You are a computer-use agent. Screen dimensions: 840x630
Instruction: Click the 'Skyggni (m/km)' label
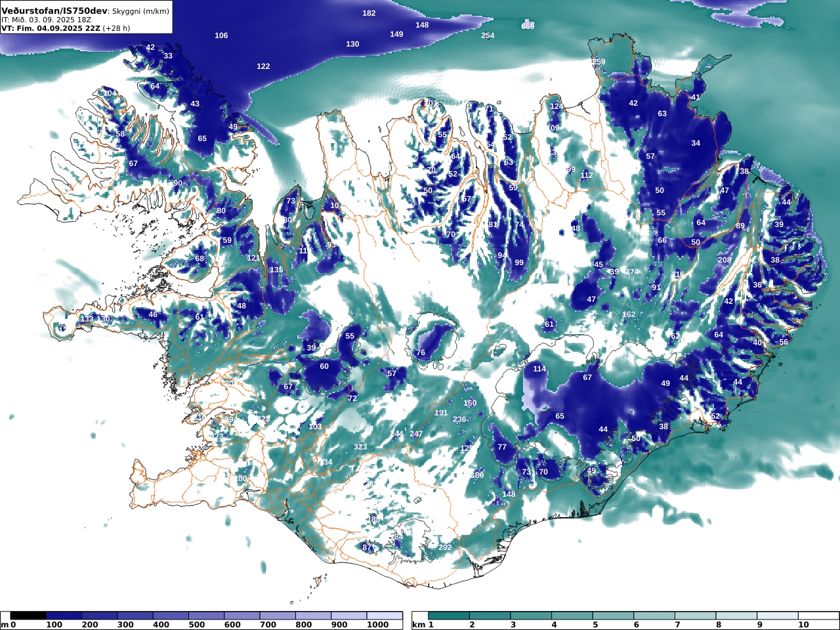point(140,12)
